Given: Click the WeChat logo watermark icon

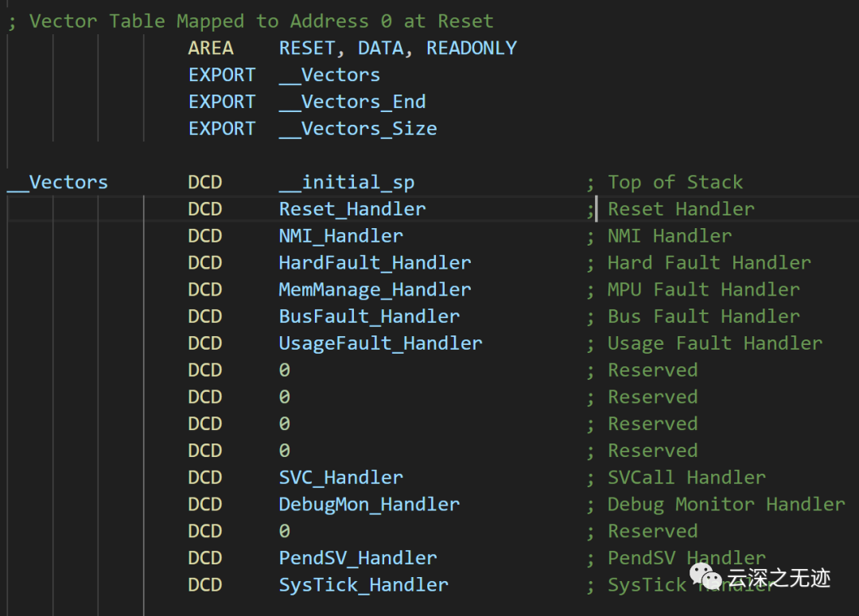Looking at the screenshot, I should pos(705,578).
